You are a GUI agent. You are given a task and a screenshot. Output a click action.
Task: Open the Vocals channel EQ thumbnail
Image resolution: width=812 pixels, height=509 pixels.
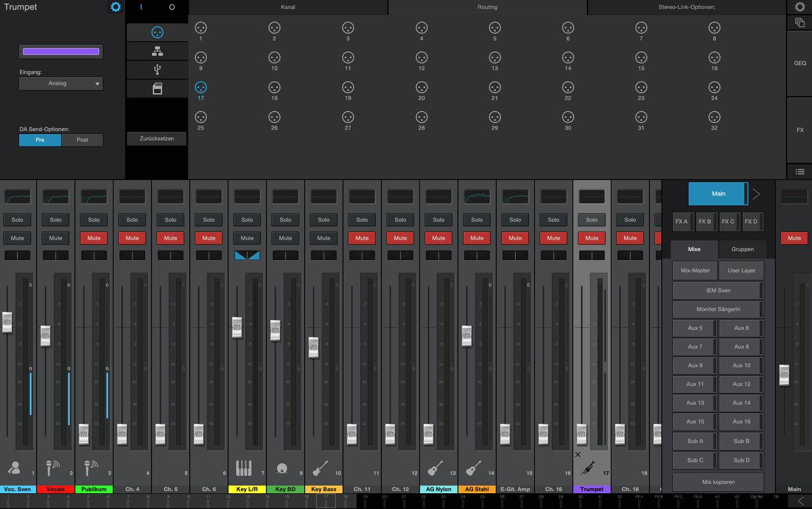(56, 197)
